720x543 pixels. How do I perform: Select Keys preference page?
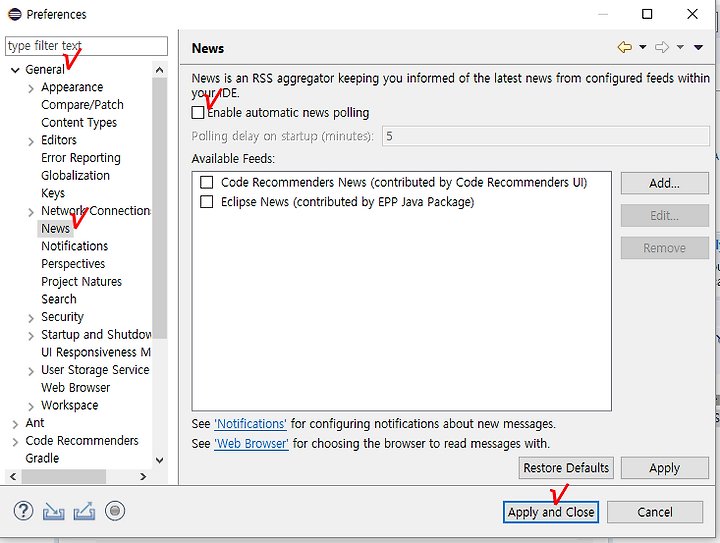53,193
